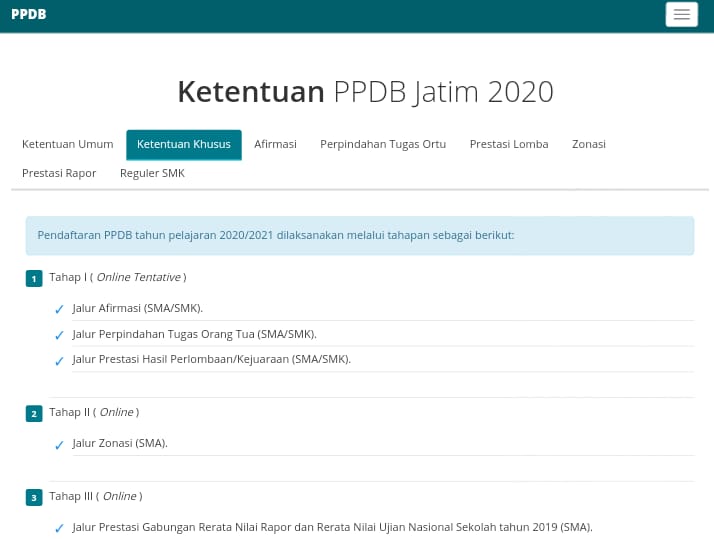Screen dimensions: 714x539
Task: Click 'Jalur Perpindahan Tugas Orang Tua (SMA/SMK).' text
Action: click(194, 334)
